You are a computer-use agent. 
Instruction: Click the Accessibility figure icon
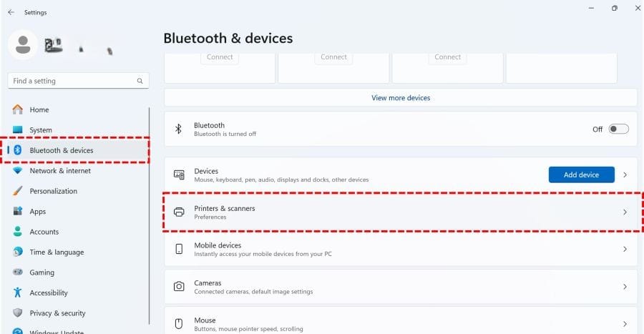click(x=18, y=293)
